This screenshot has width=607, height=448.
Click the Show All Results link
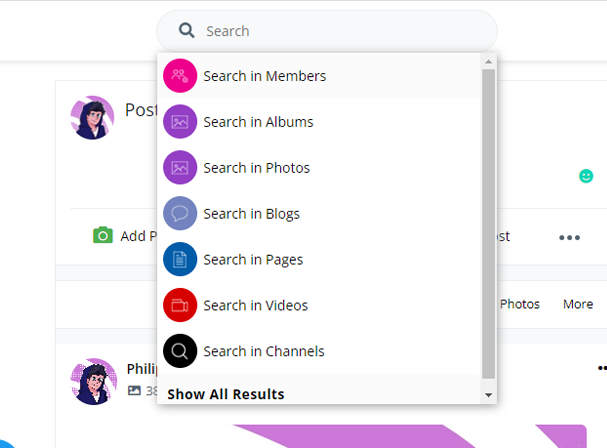point(226,394)
